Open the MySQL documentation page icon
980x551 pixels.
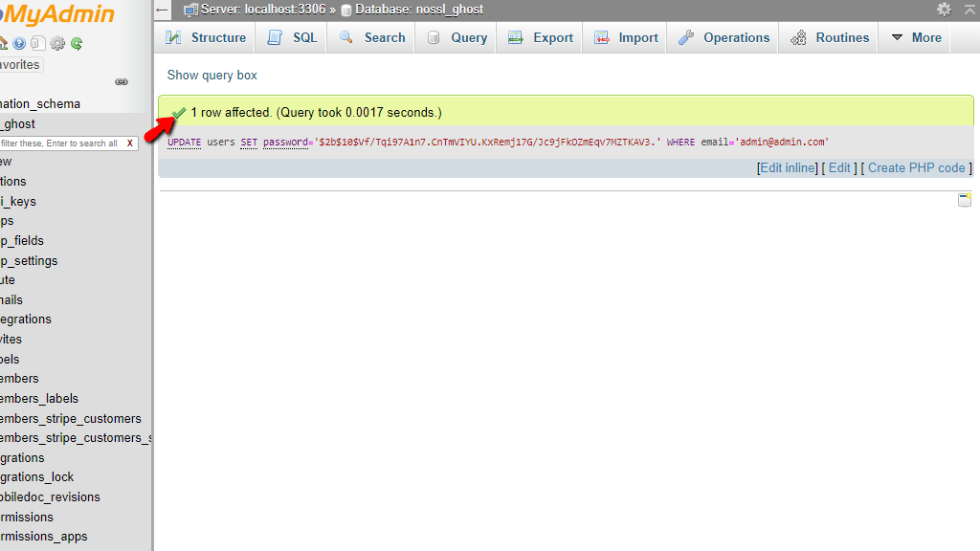point(38,43)
